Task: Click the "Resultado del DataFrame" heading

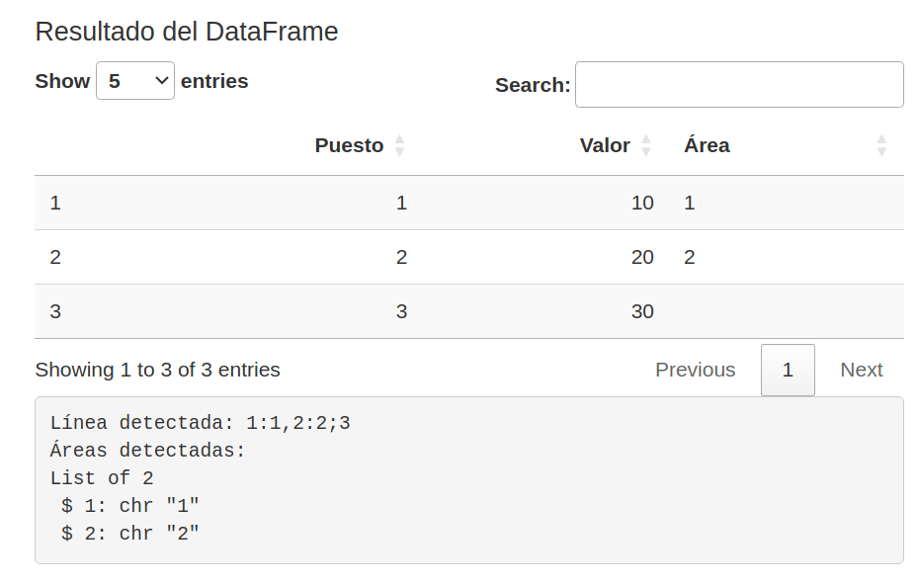Action: click(187, 32)
